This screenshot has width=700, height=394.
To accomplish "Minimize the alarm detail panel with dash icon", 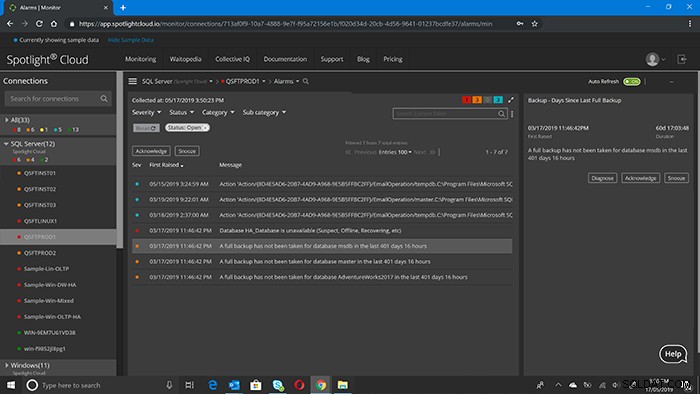I will click(671, 82).
